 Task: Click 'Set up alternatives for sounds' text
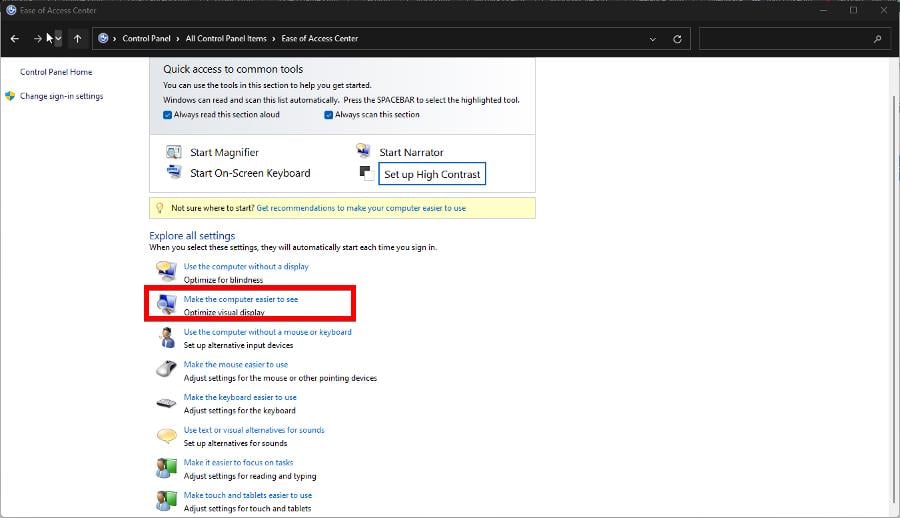235,443
